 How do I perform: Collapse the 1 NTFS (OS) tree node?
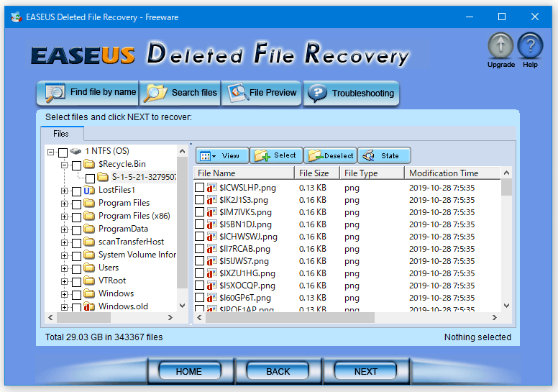(50, 152)
